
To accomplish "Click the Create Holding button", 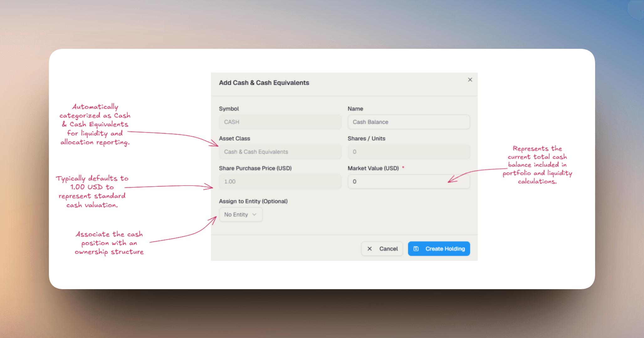I will click(439, 248).
